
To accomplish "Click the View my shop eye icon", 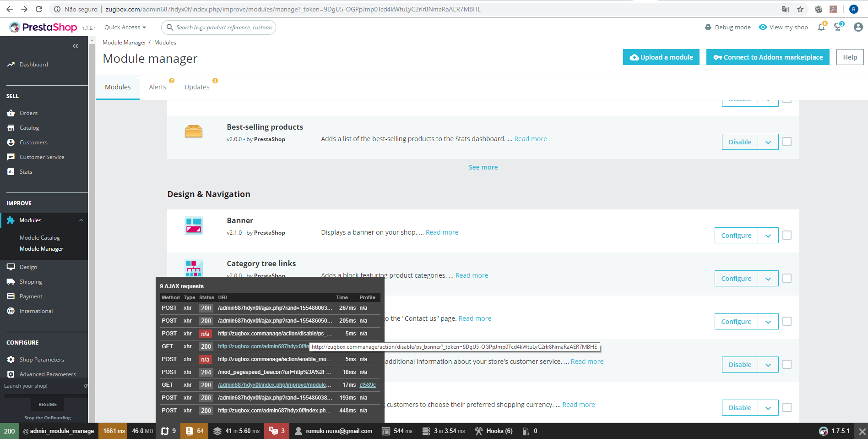I will coord(763,27).
